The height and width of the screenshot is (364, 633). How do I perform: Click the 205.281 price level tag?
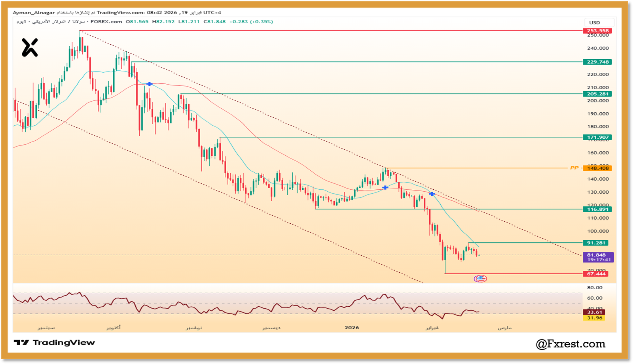[x=597, y=94]
